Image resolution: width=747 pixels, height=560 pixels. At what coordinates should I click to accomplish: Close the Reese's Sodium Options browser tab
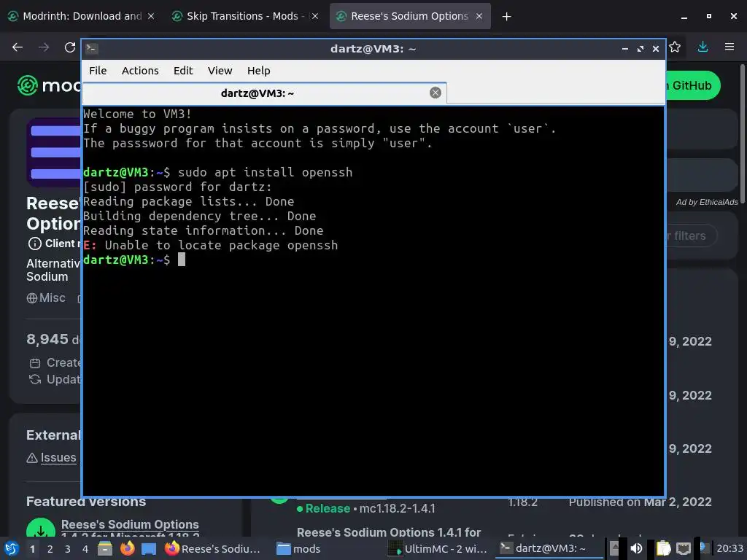click(479, 16)
